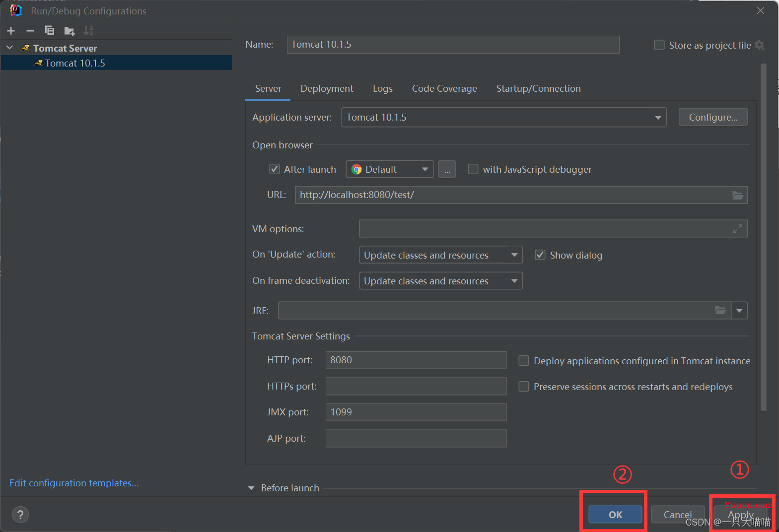Open the Default browser dropdown
This screenshot has height=532, width=779.
tap(390, 169)
